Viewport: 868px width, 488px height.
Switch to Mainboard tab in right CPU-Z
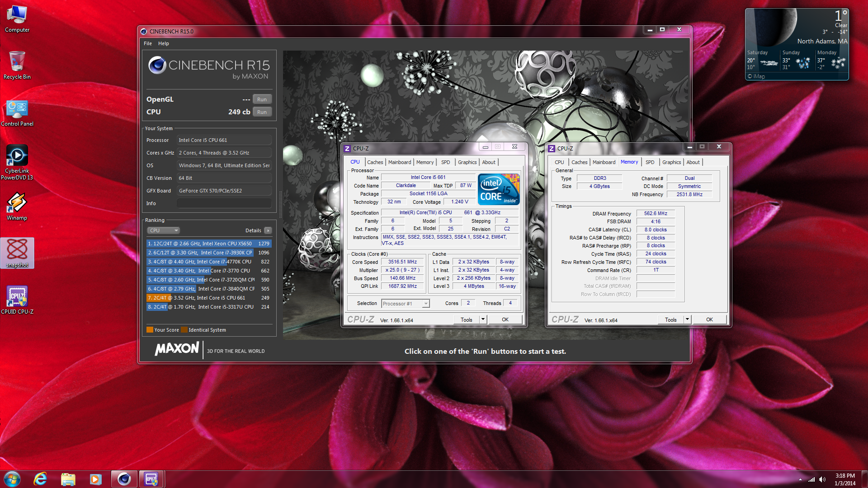[604, 162]
